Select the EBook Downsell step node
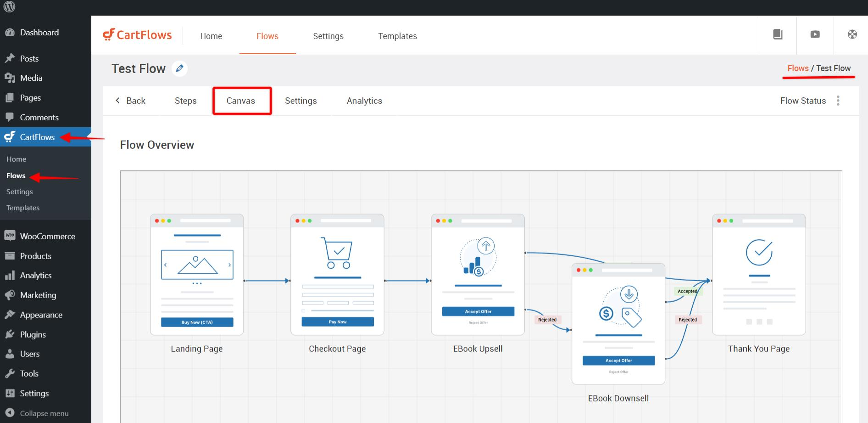 click(x=618, y=324)
